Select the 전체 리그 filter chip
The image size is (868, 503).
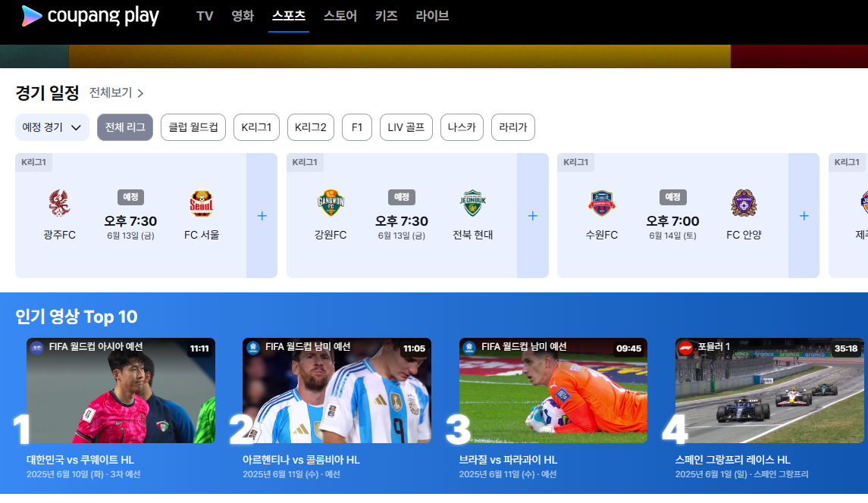click(125, 127)
